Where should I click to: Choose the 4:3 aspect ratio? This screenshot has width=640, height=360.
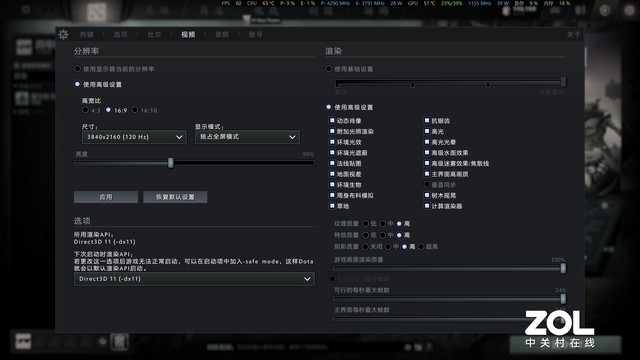85,110
